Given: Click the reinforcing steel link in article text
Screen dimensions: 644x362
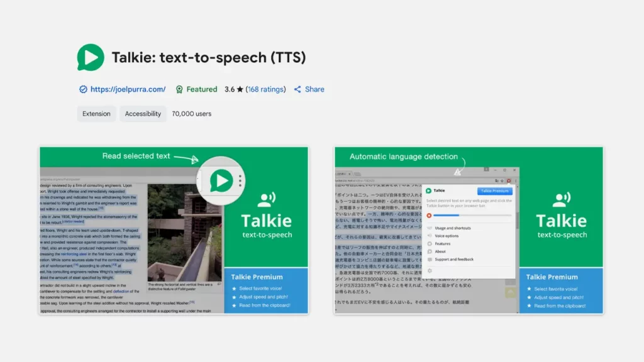Looking at the screenshot, I should 74,254.
